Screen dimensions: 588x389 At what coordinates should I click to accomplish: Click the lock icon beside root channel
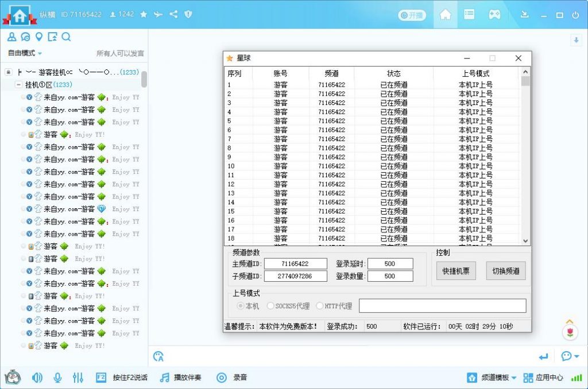(x=9, y=72)
